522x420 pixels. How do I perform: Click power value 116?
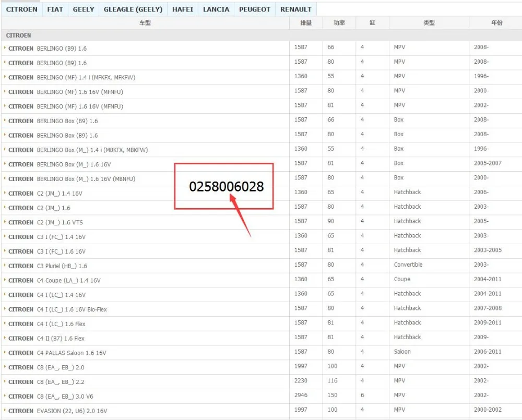[332, 380]
